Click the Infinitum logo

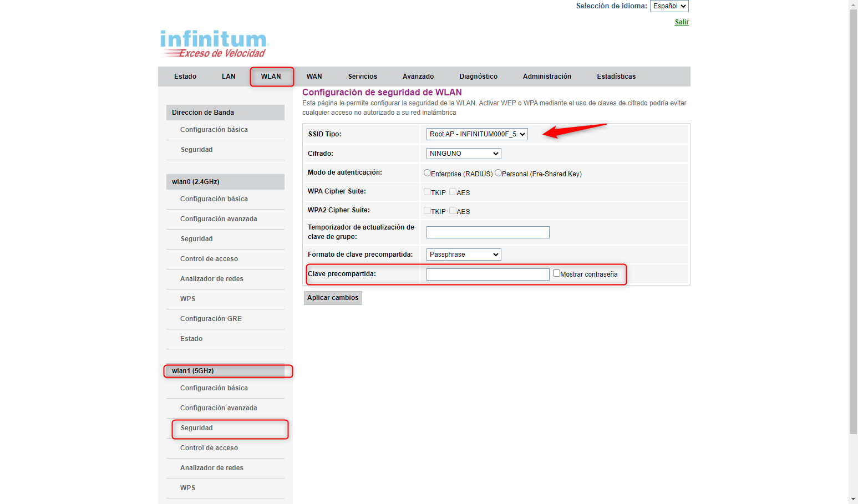(214, 44)
